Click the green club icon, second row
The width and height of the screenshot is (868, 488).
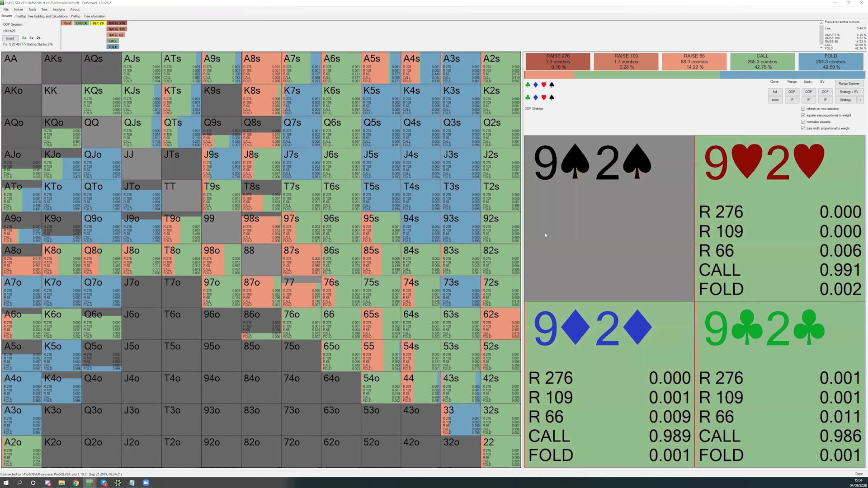(528, 98)
